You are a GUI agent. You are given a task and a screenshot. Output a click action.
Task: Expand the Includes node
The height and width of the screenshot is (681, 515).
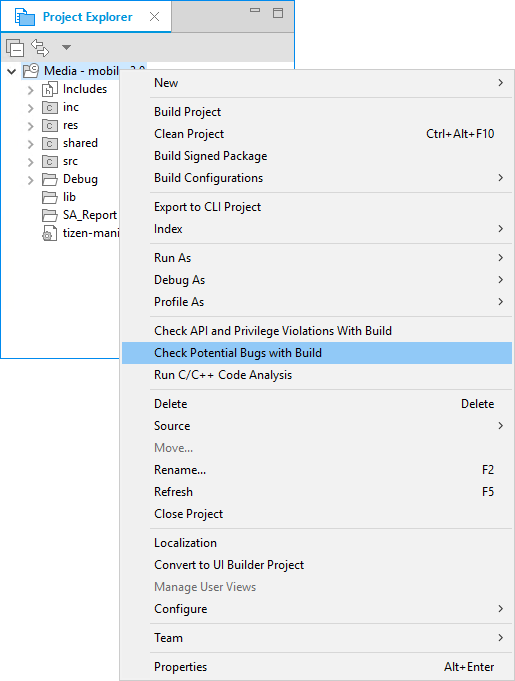point(30,90)
